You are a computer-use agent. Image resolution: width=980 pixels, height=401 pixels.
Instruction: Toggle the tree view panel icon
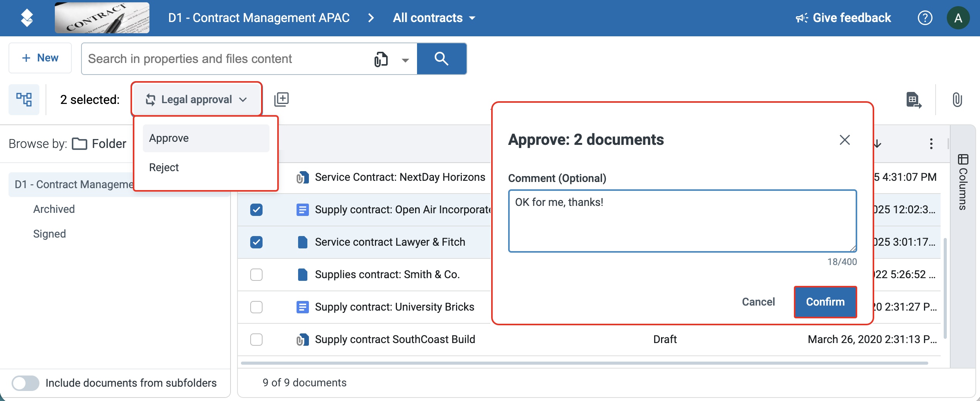[24, 99]
